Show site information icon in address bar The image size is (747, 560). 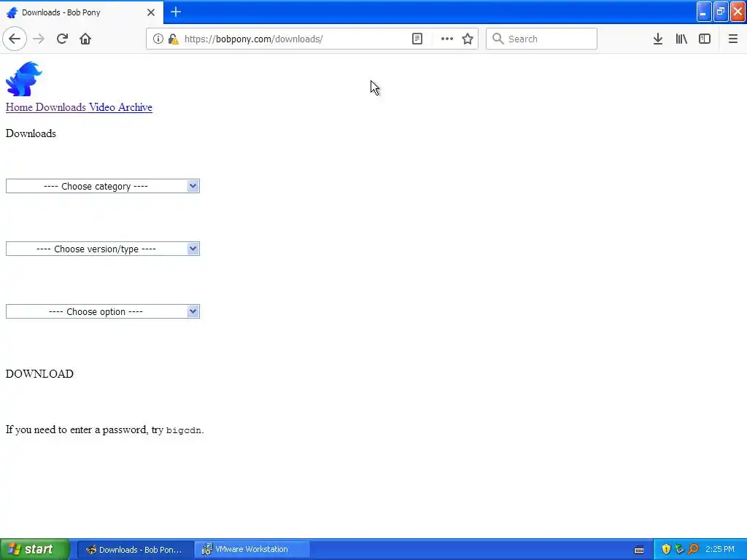(x=158, y=39)
